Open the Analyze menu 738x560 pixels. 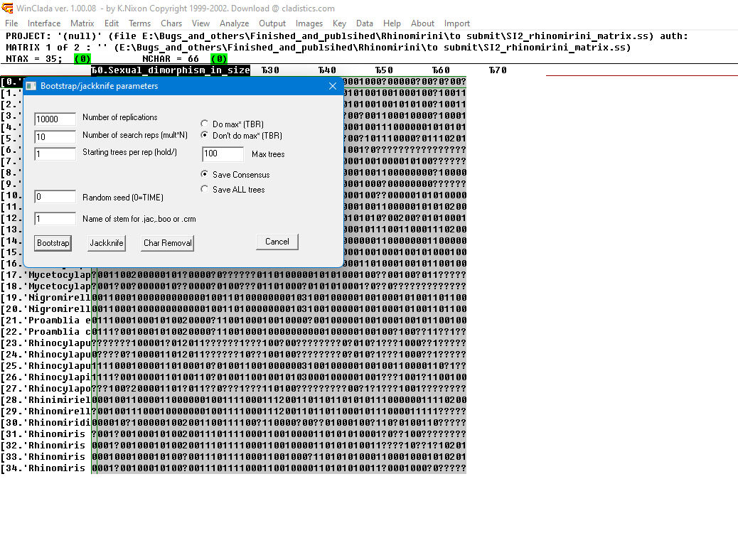point(234,23)
